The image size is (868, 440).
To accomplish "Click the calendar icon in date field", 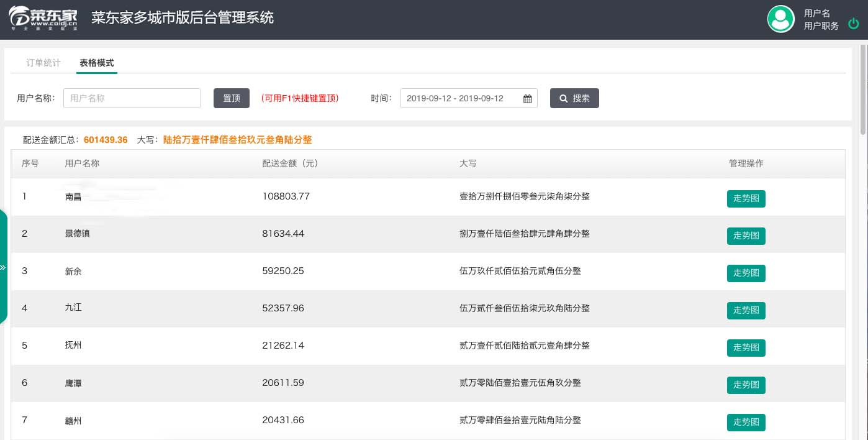I will click(527, 99).
